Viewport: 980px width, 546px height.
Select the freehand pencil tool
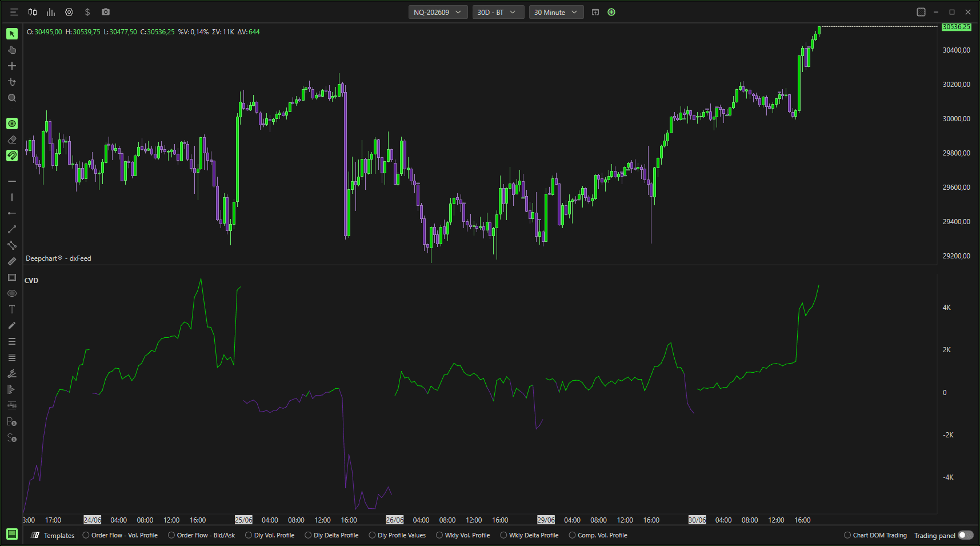click(12, 325)
